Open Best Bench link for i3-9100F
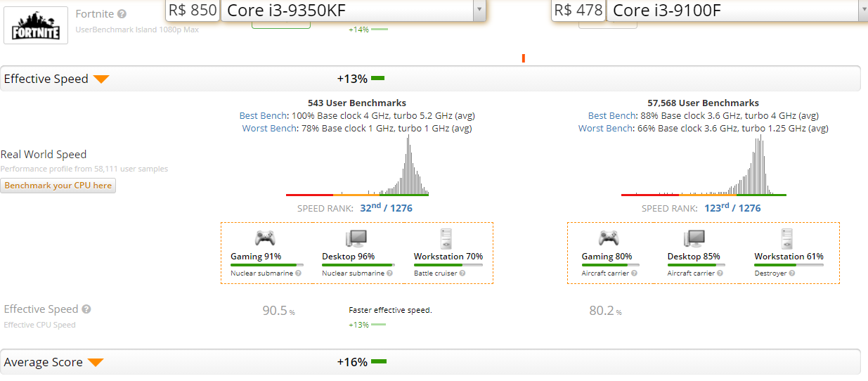This screenshot has width=868, height=381. (x=612, y=116)
